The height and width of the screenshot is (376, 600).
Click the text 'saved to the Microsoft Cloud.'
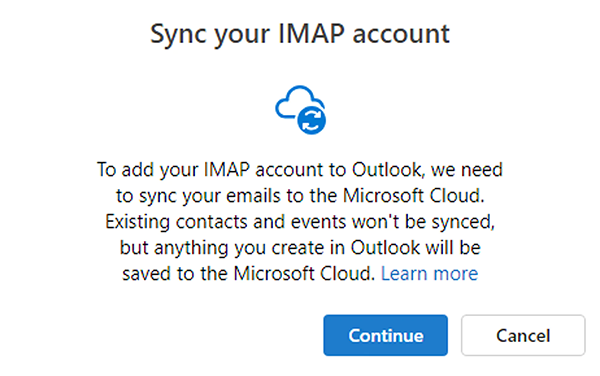click(248, 273)
